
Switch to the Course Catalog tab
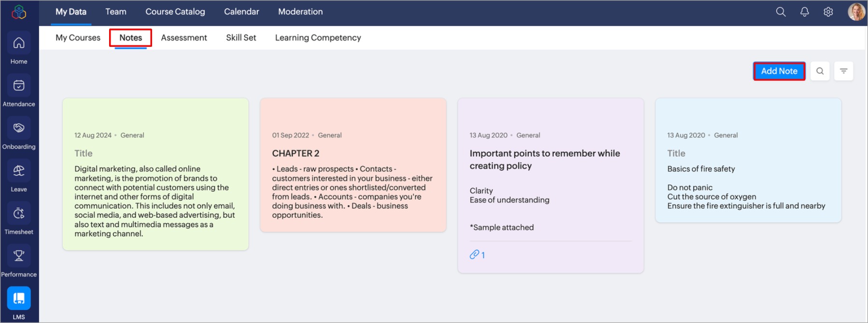coord(175,12)
